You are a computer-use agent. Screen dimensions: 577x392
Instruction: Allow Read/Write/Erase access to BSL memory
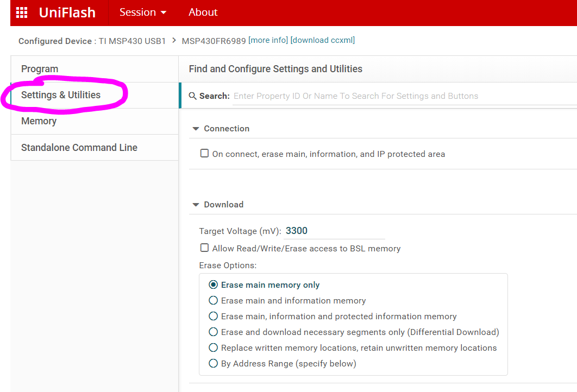(x=204, y=248)
